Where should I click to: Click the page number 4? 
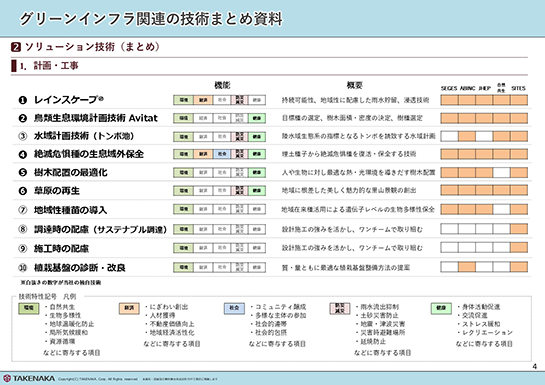535,366
